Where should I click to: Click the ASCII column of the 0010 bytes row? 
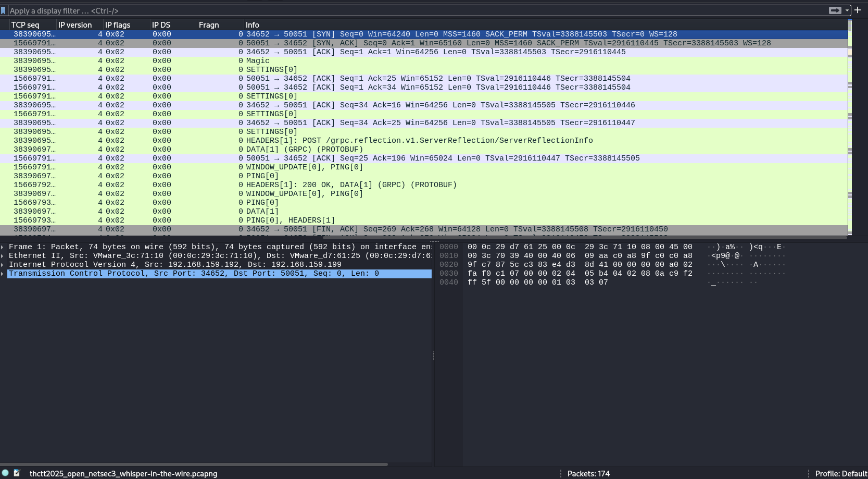(747, 256)
